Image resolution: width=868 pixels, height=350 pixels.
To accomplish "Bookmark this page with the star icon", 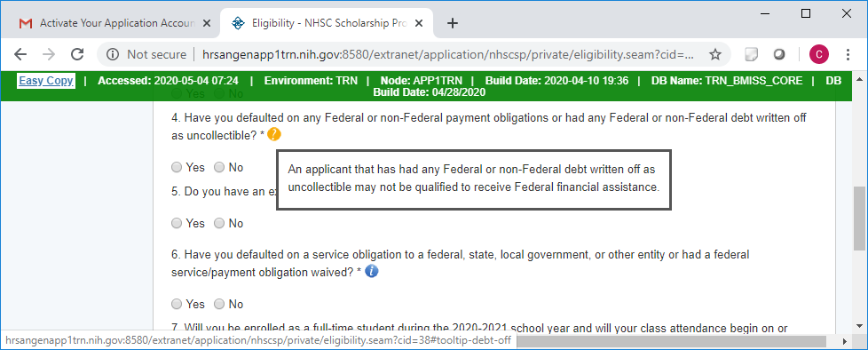I will (x=715, y=54).
